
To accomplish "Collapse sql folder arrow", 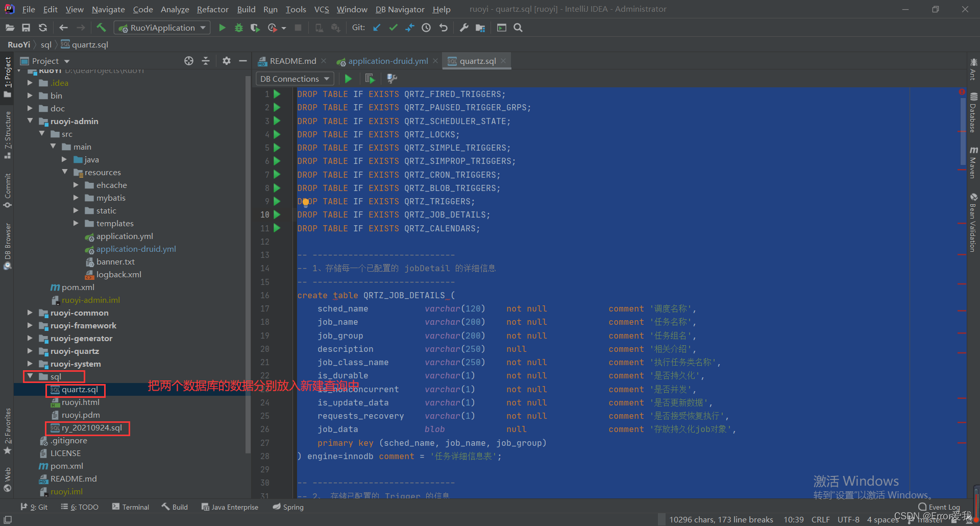I will (x=30, y=376).
